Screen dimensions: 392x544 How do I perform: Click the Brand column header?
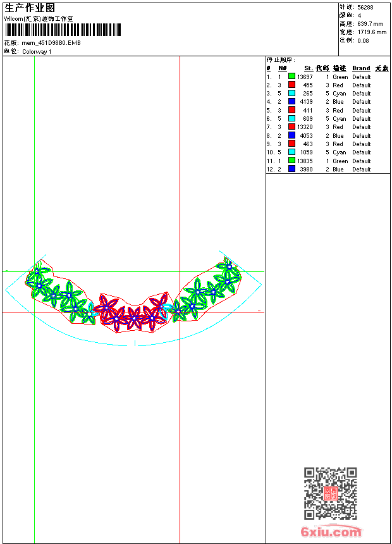[x=361, y=68]
